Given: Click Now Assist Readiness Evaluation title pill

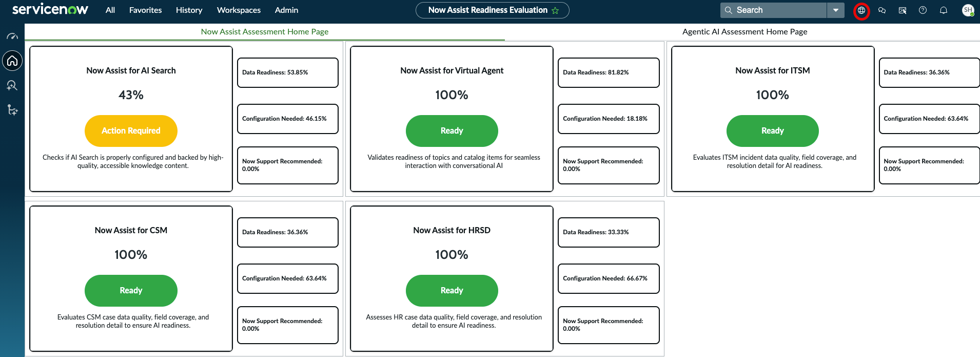Looking at the screenshot, I should point(492,10).
